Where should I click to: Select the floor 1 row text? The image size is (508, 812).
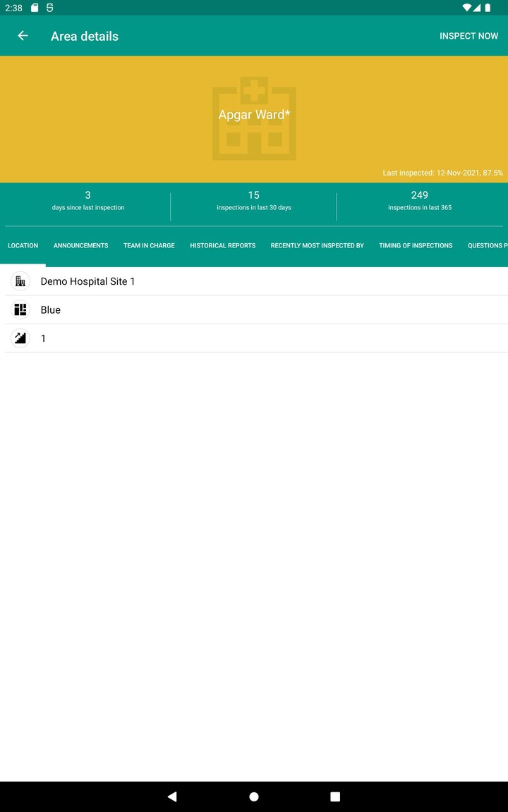(43, 338)
